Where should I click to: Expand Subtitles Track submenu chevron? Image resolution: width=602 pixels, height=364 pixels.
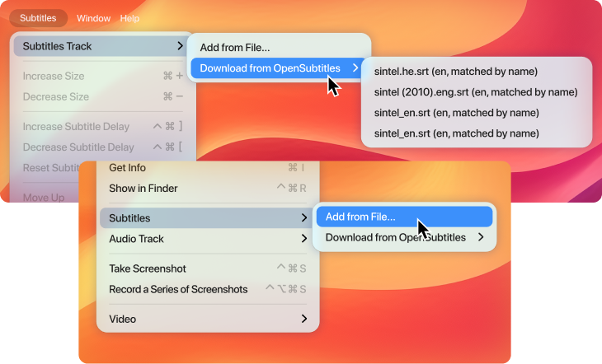pyautogui.click(x=180, y=46)
